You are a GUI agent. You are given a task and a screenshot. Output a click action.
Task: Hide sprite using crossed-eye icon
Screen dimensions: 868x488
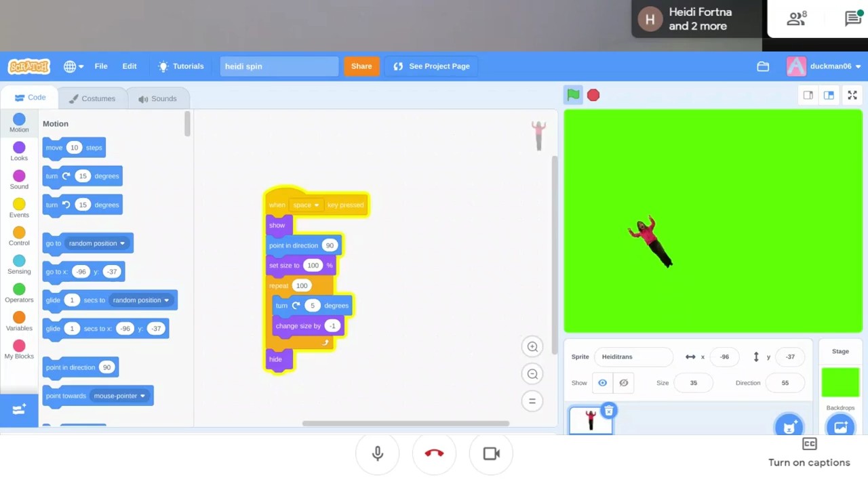click(624, 383)
